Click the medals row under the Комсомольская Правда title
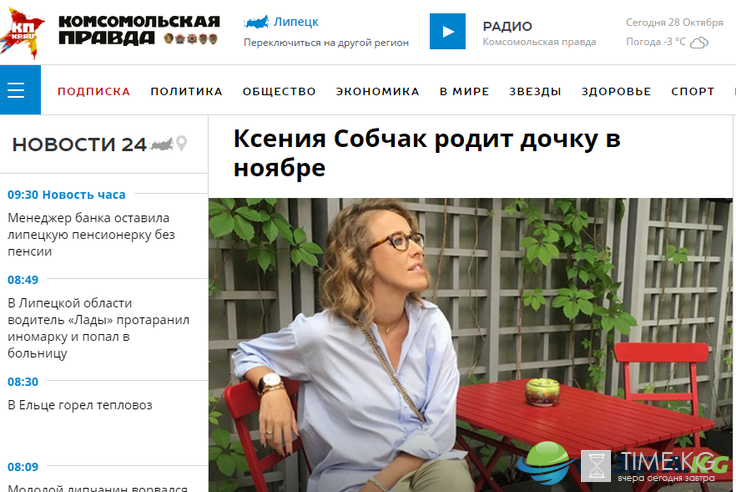 tap(191, 39)
